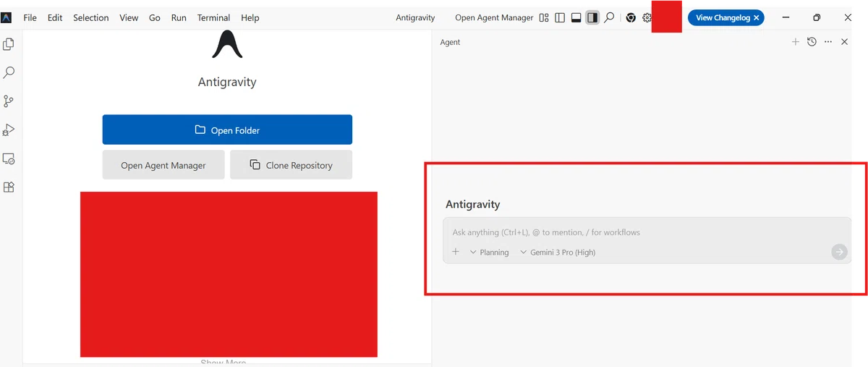Restore down the window
This screenshot has width=868, height=367.
tap(817, 17)
